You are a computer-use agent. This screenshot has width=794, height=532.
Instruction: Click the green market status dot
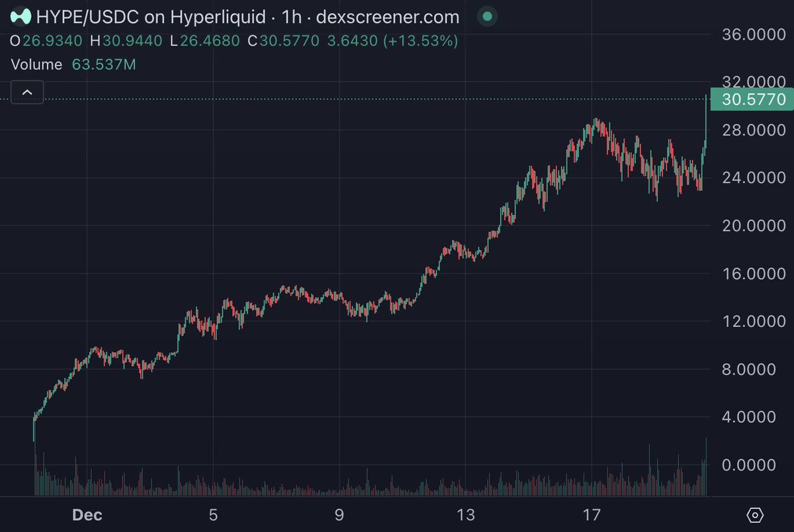488,17
